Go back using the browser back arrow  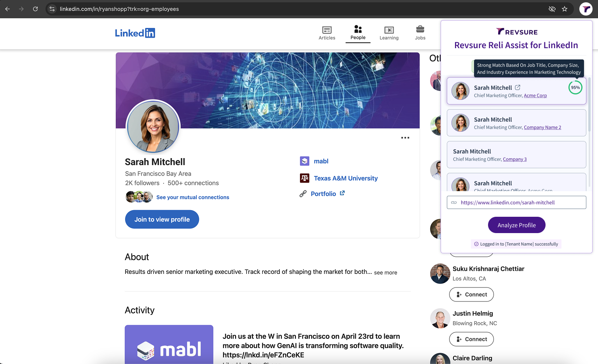click(7, 9)
